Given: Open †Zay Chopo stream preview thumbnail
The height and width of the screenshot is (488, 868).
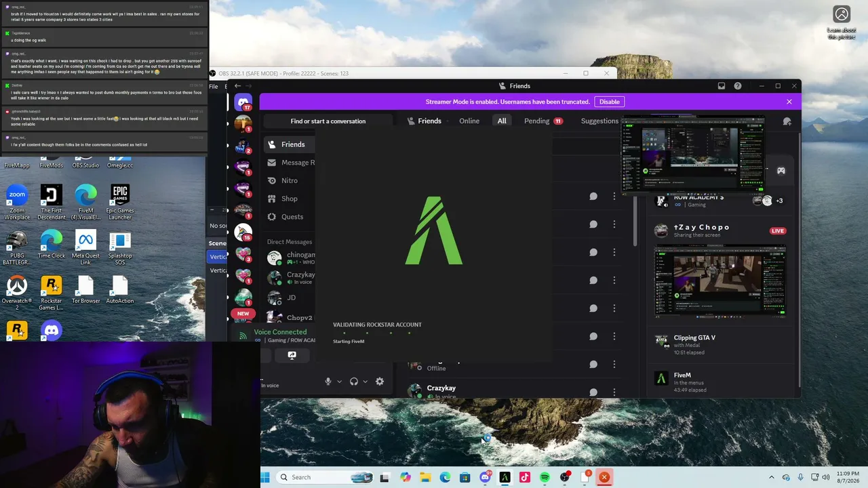Looking at the screenshot, I should point(719,281).
